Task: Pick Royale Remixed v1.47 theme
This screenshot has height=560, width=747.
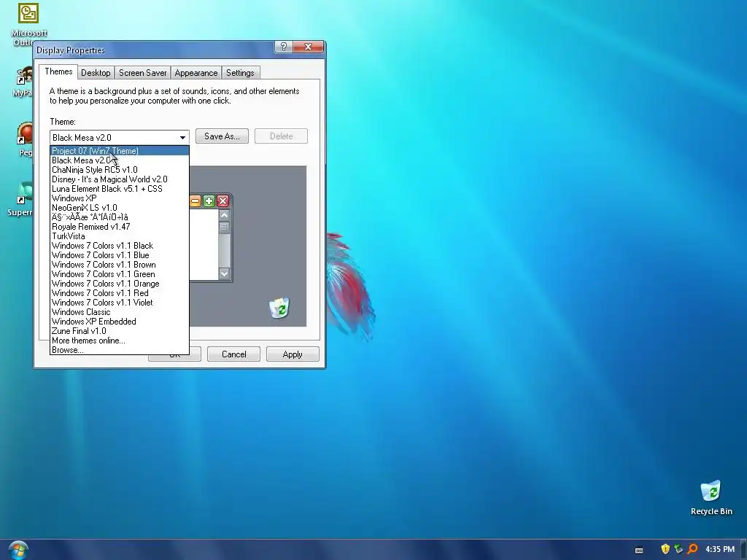Action: point(120,227)
